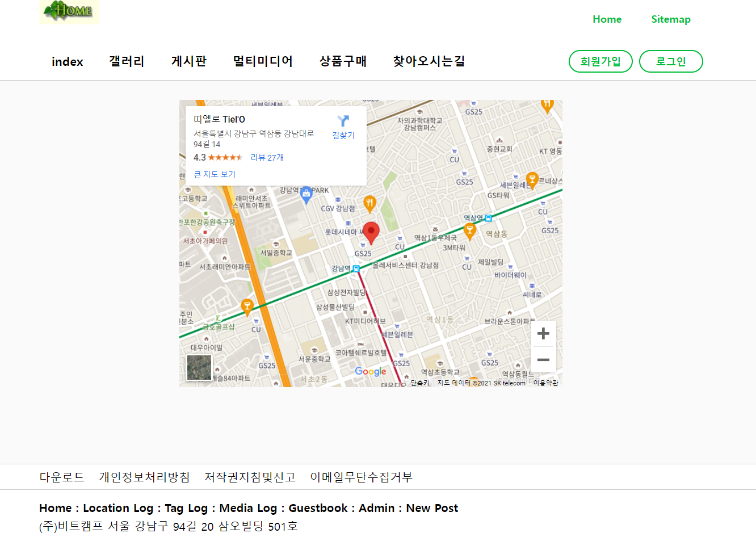Click the 역삼역 subway station icon

[488, 218]
